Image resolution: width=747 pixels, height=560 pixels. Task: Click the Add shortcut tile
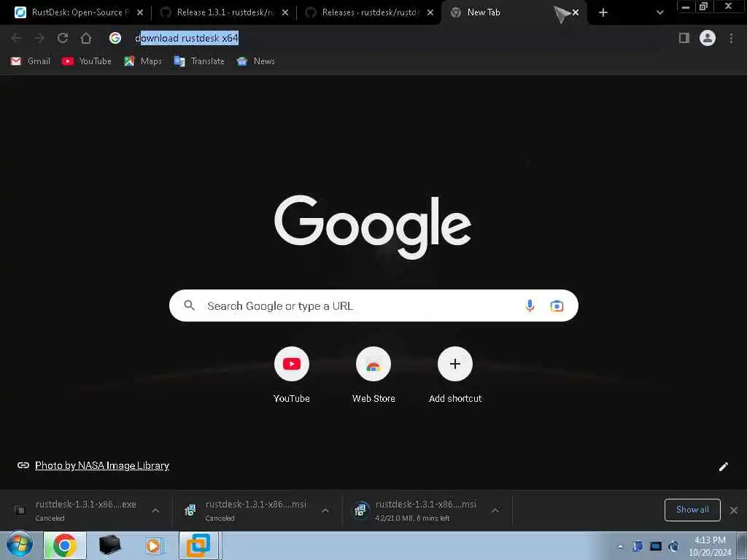click(x=455, y=375)
